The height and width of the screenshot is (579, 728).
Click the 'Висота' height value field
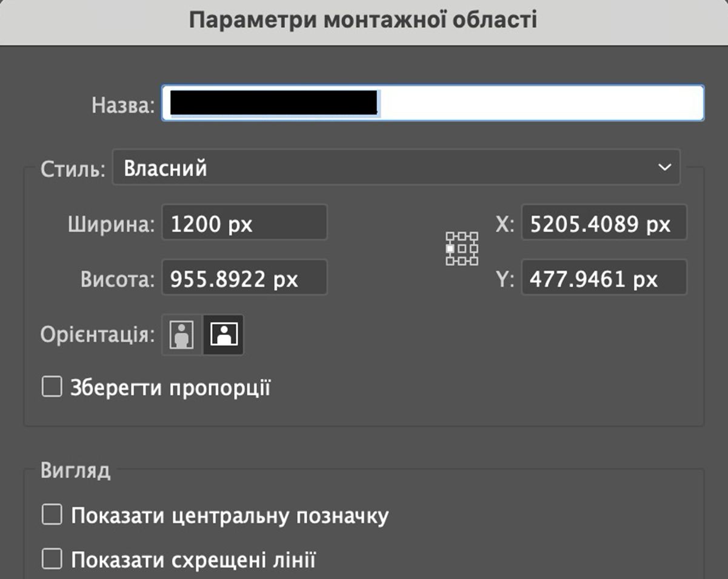(x=244, y=278)
